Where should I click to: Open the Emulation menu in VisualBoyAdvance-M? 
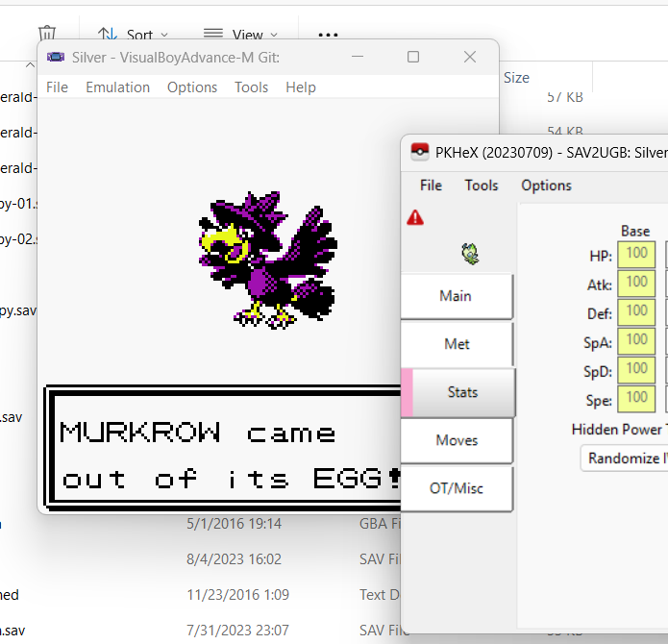118,87
